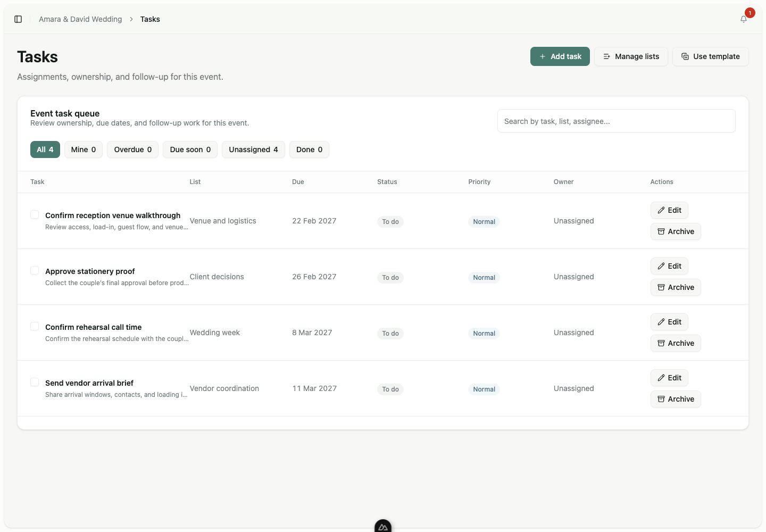The width and height of the screenshot is (766, 532).
Task: Open Manage lists
Action: click(x=631, y=56)
